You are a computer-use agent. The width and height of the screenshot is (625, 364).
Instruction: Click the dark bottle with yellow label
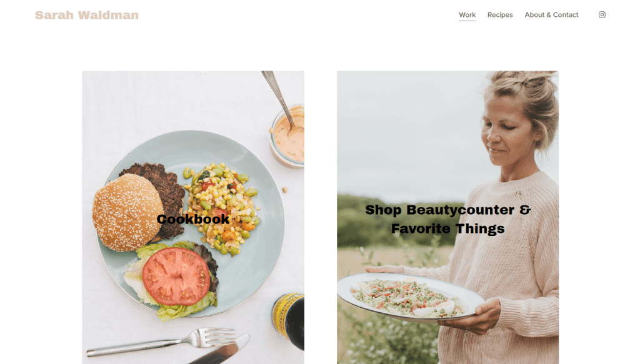289,320
